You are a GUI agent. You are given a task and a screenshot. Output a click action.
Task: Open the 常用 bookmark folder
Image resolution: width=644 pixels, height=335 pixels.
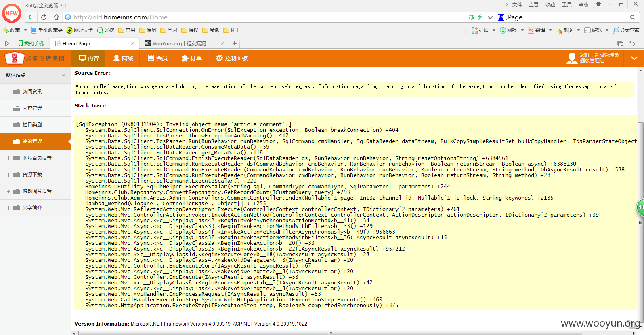pyautogui.click(x=127, y=30)
